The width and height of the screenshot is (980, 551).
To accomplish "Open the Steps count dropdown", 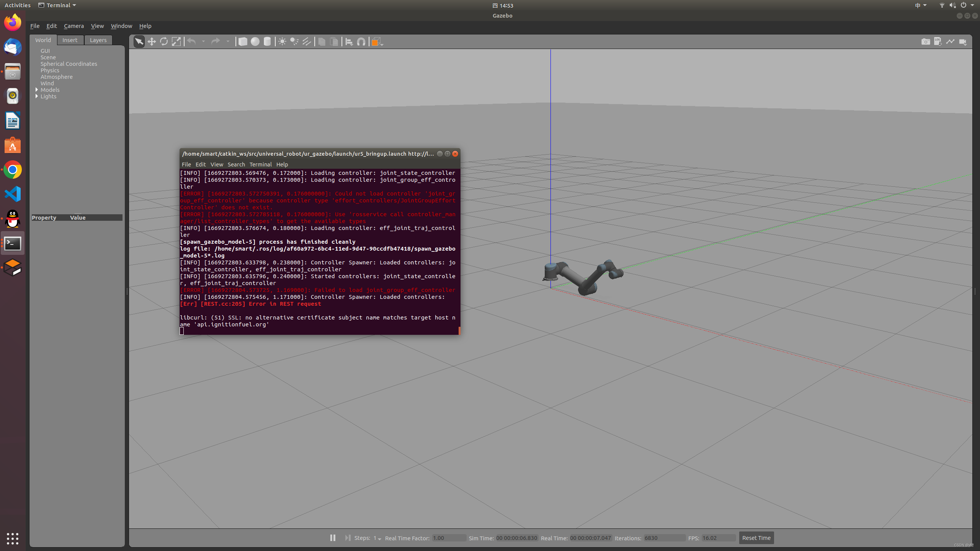I will [377, 538].
